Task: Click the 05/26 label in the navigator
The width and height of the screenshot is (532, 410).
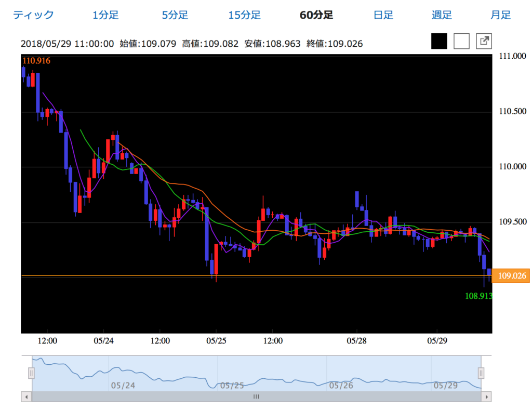Action: [x=341, y=386]
